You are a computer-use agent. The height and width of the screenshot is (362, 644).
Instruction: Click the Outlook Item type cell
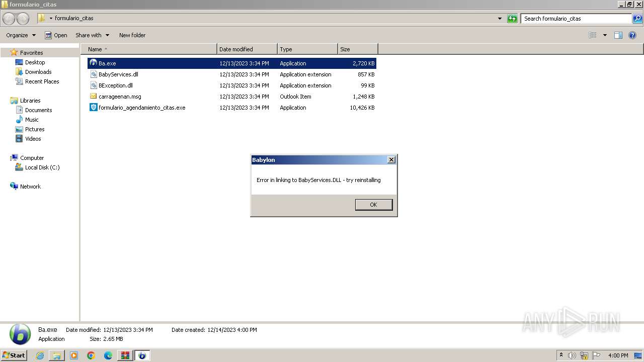[x=295, y=97]
